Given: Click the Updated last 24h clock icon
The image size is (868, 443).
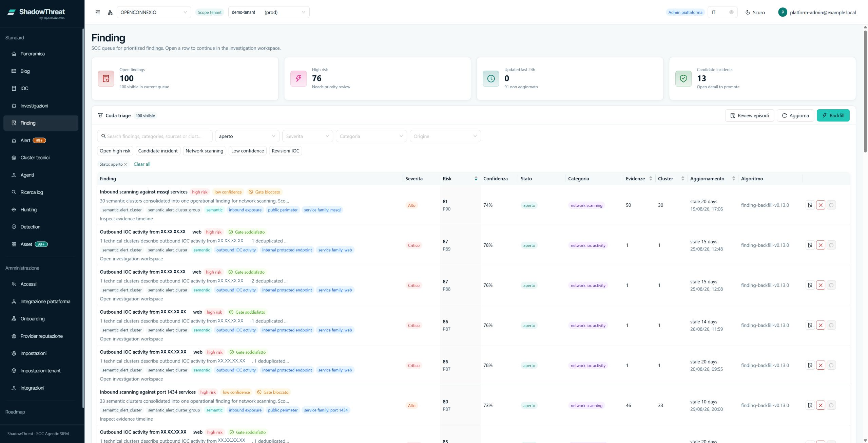Looking at the screenshot, I should tap(491, 79).
